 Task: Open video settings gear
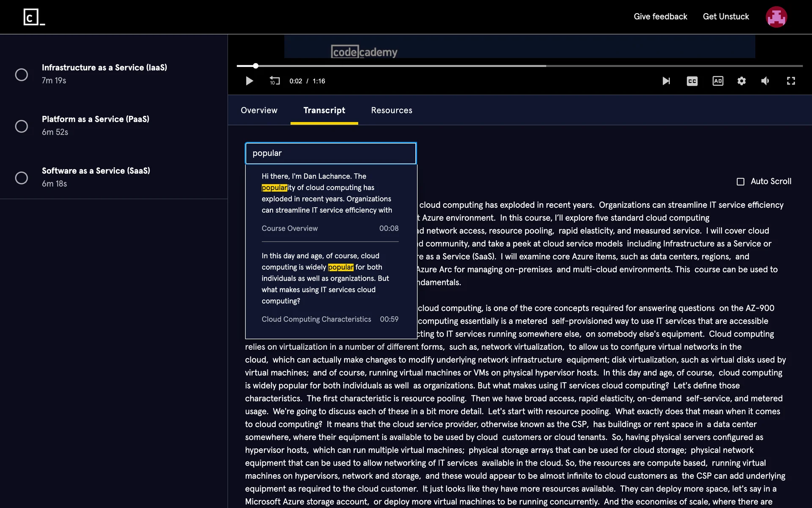(741, 81)
